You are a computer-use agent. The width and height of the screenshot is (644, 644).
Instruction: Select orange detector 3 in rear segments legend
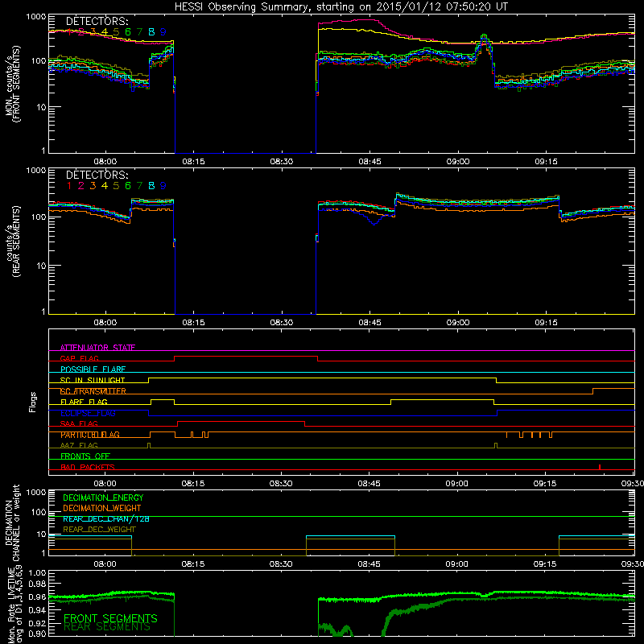click(x=93, y=186)
